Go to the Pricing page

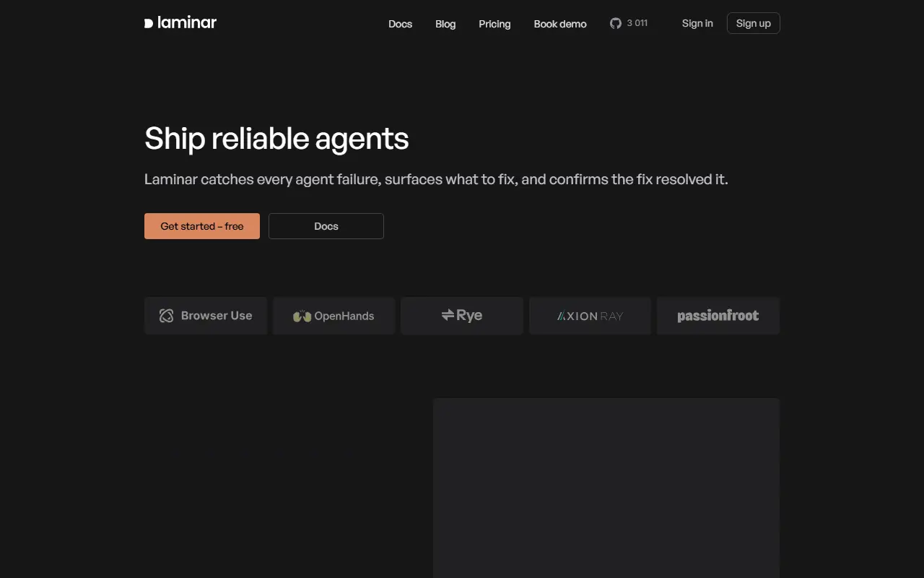click(494, 24)
